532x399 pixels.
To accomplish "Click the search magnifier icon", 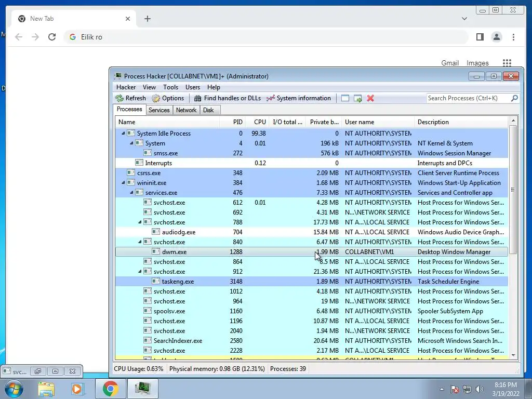I will 514,98.
